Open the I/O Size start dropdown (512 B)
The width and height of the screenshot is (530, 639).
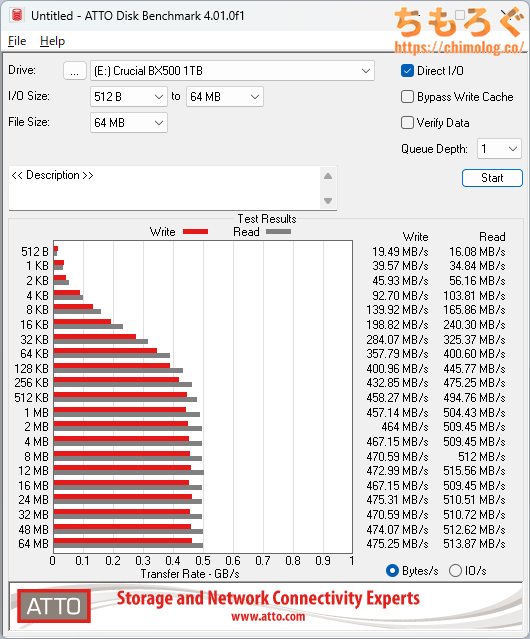[x=129, y=97]
